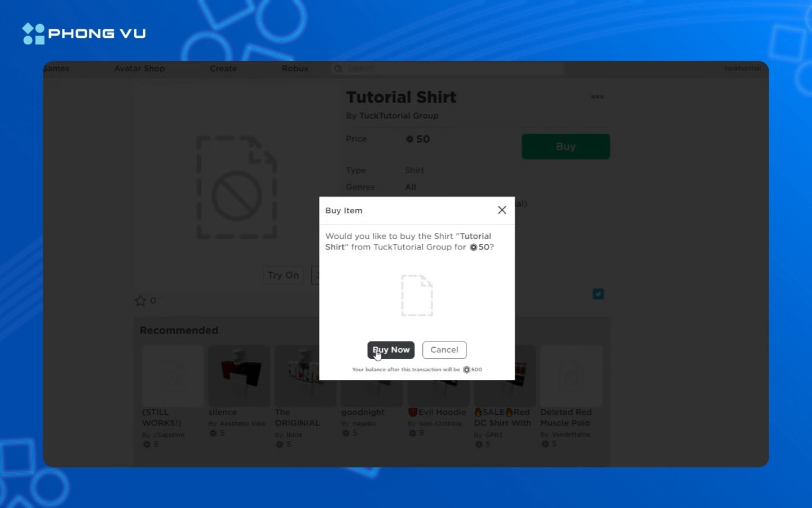This screenshot has width=812, height=508.
Task: Favorite the item with star icon
Action: pos(140,301)
